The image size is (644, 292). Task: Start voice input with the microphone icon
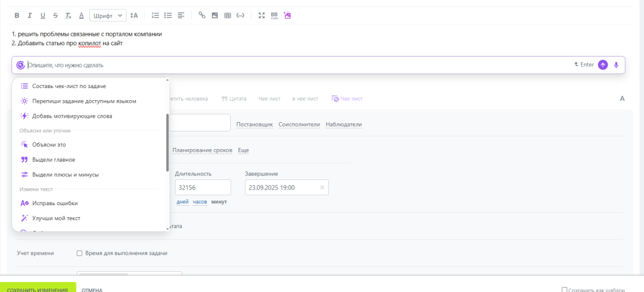(616, 65)
